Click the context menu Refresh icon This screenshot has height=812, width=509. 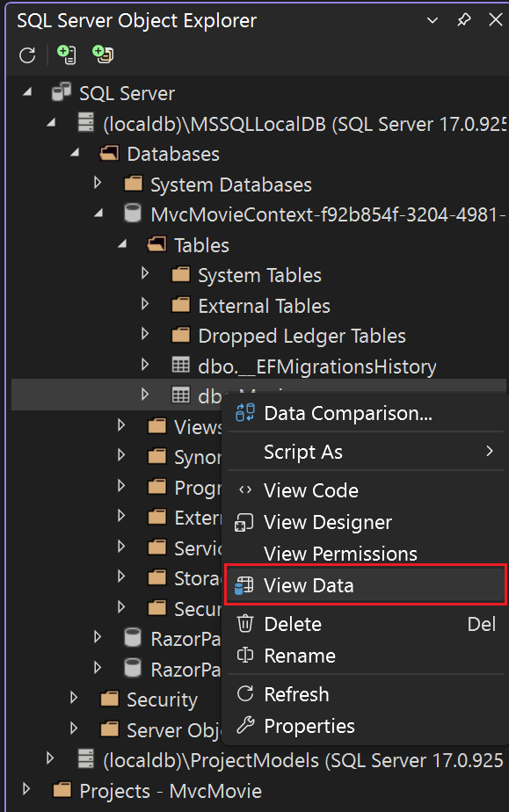click(245, 693)
